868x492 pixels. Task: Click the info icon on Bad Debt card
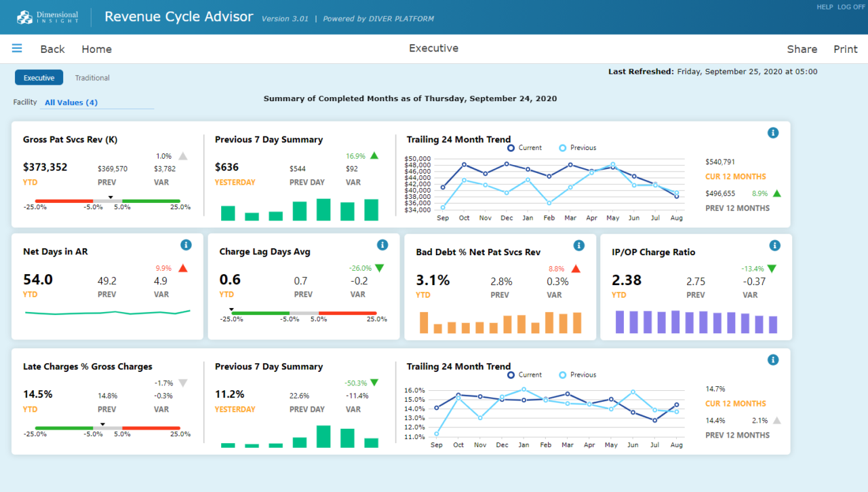[x=578, y=245]
